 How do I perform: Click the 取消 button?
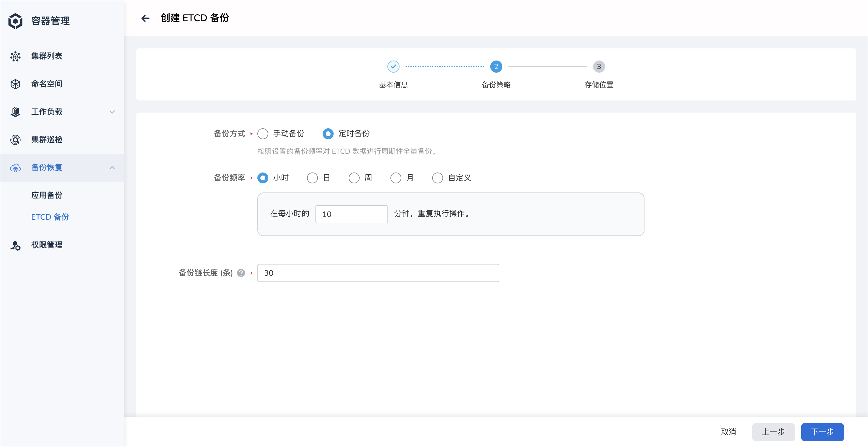pos(728,432)
